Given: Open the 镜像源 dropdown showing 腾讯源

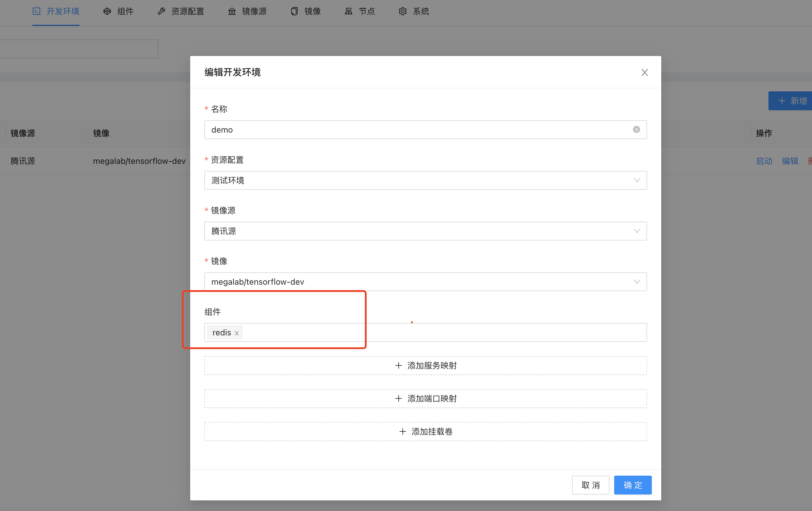Looking at the screenshot, I should (425, 231).
